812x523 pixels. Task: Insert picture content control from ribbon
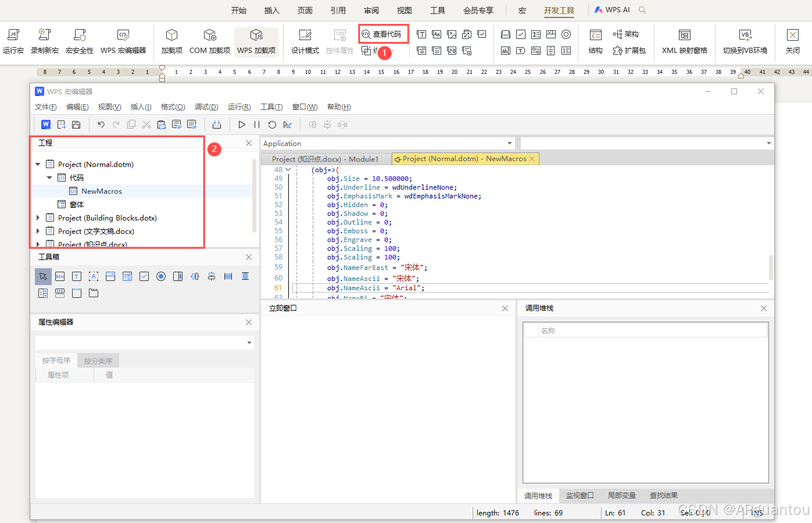click(x=452, y=34)
